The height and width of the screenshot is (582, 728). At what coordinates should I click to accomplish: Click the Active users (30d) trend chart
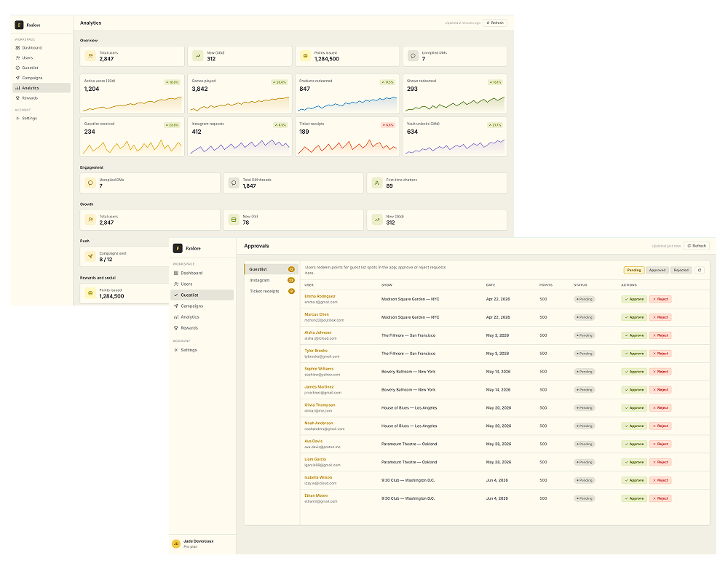click(x=132, y=103)
